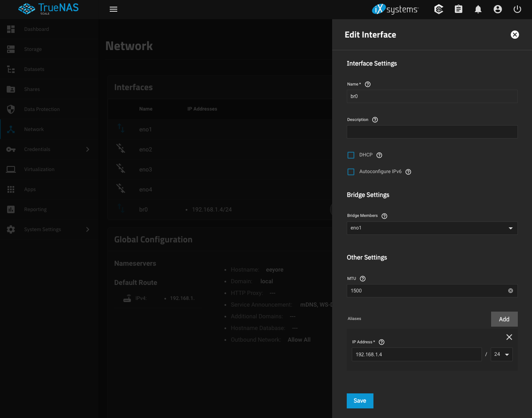The image size is (532, 418).
Task: Show help for Autoconfigure IPv6
Action: [408, 172]
